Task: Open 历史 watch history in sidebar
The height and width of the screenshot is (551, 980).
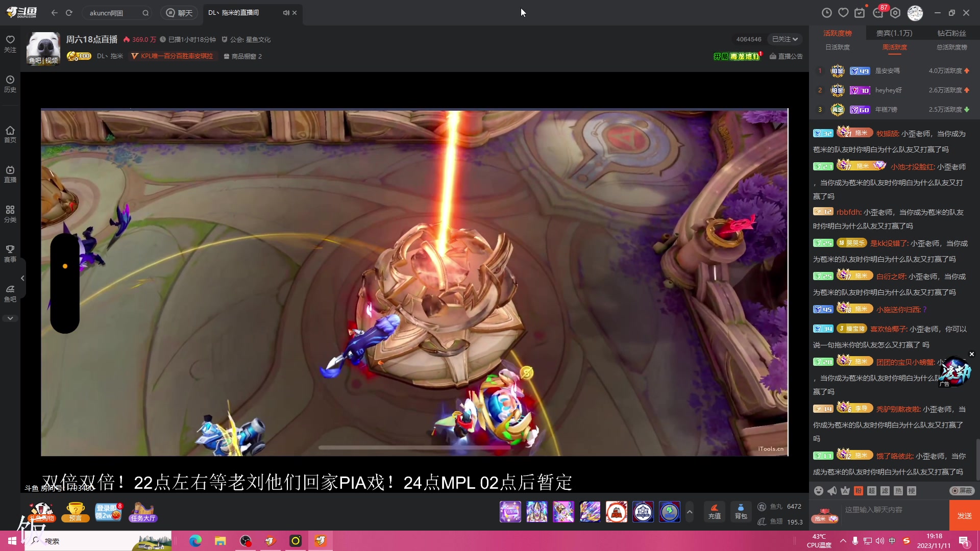Action: 10,84
